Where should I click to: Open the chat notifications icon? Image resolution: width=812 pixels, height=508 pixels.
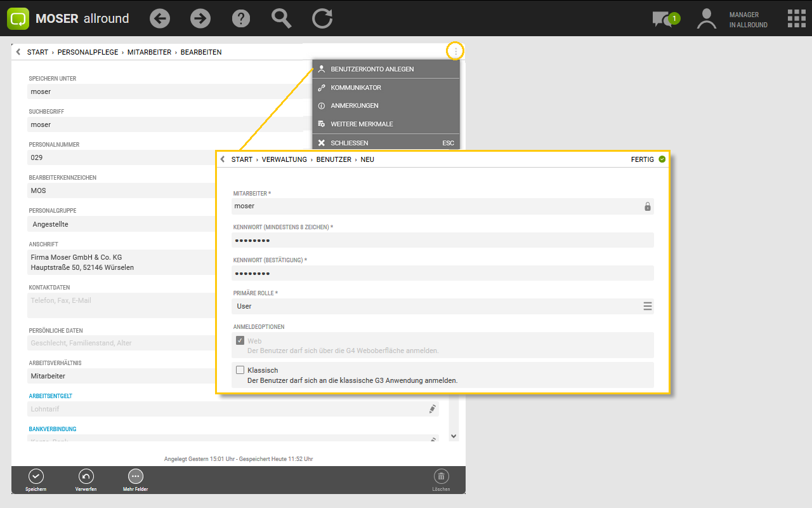664,19
